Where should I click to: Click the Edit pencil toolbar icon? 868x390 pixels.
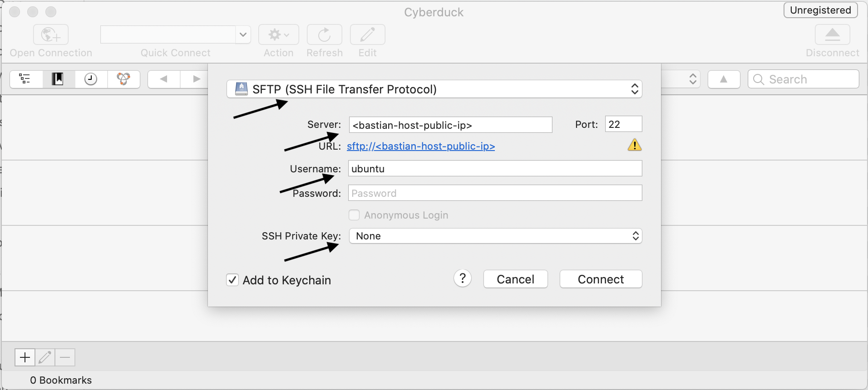tap(368, 34)
